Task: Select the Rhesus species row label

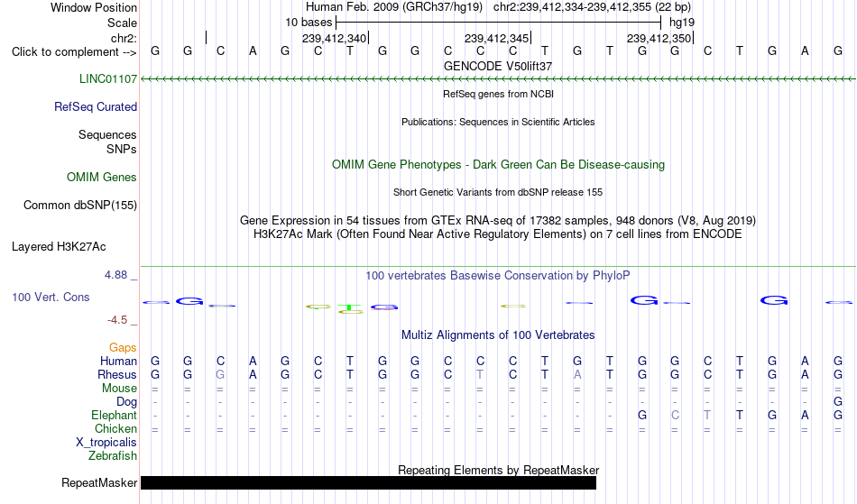Action: (117, 374)
